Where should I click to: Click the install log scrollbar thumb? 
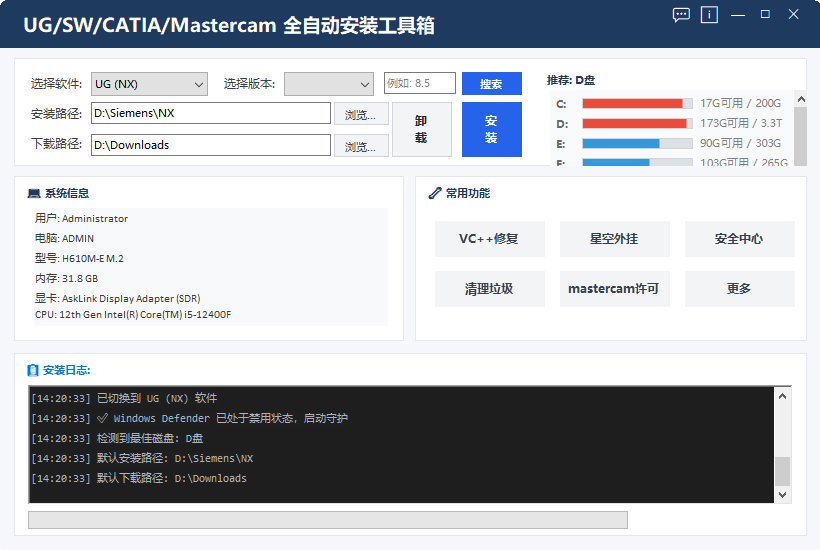point(782,471)
